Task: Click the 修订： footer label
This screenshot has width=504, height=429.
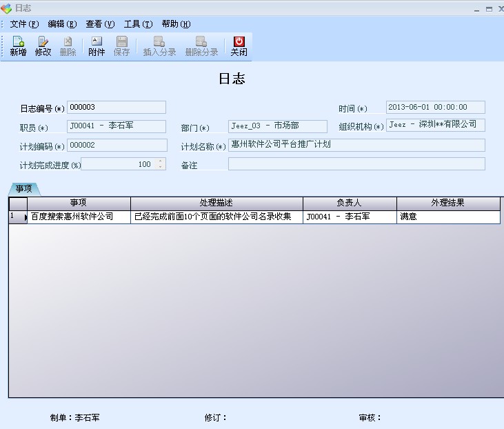Action: click(216, 418)
